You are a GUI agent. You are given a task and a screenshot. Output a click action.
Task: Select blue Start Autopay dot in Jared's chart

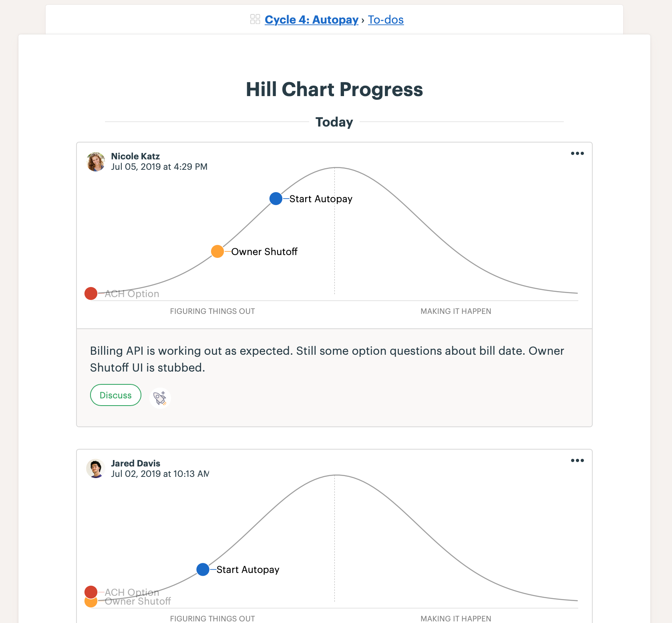pos(203,569)
